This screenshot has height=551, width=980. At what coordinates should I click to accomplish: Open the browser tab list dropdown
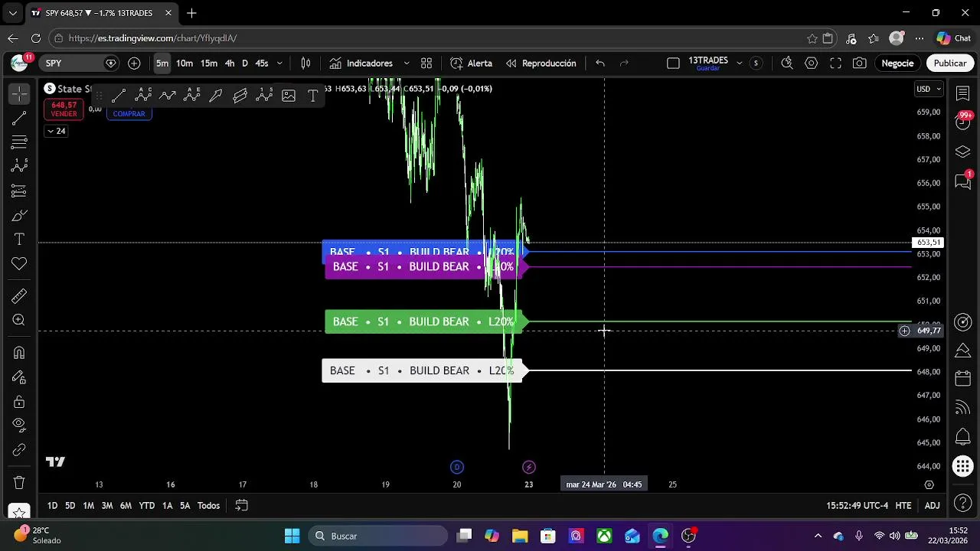(x=12, y=13)
